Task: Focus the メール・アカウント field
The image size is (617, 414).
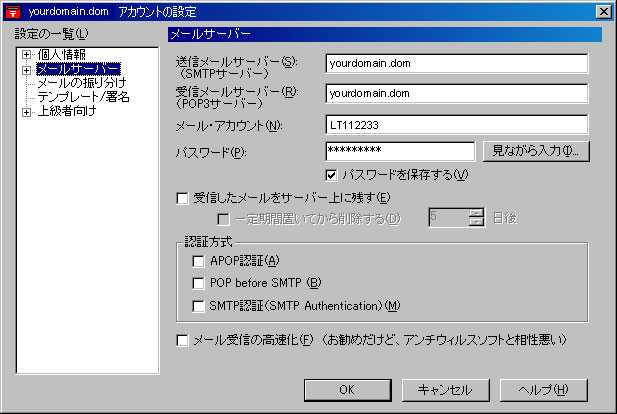Action: (x=456, y=125)
